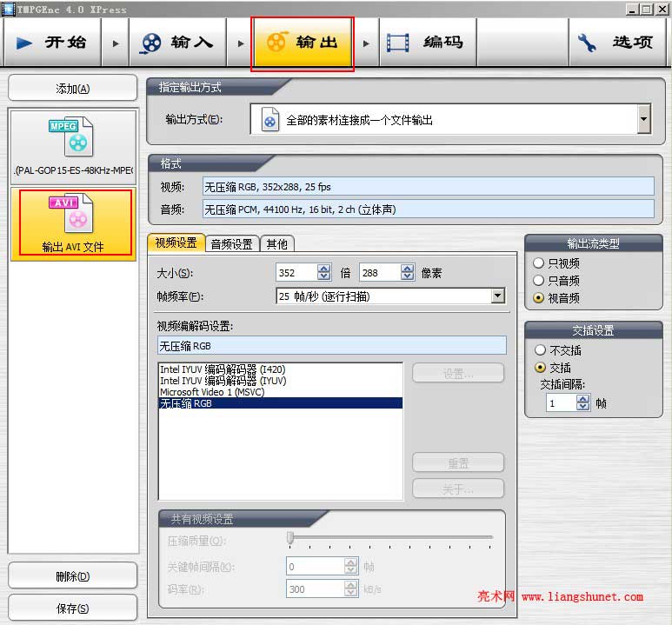The height and width of the screenshot is (625, 672).
Task: Select 交插 (interleave) option
Action: click(x=540, y=368)
